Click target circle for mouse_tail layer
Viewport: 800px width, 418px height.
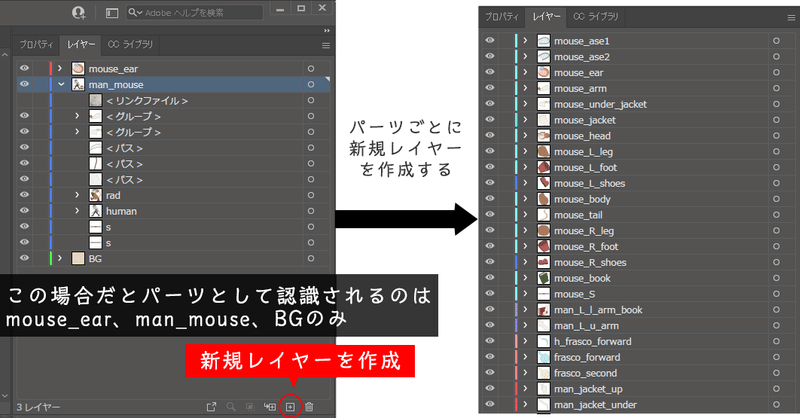coord(776,215)
